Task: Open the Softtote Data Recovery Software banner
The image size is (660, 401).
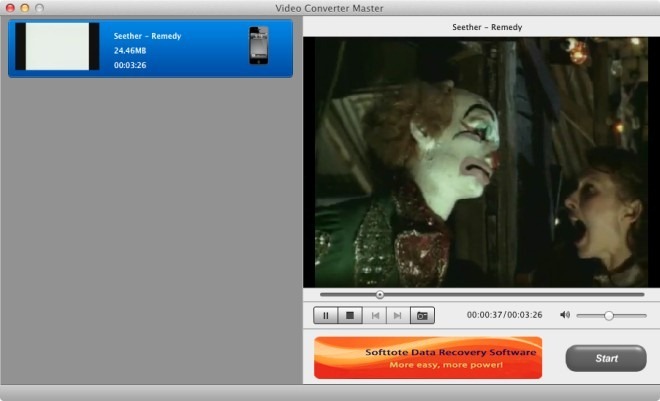Action: coord(428,358)
